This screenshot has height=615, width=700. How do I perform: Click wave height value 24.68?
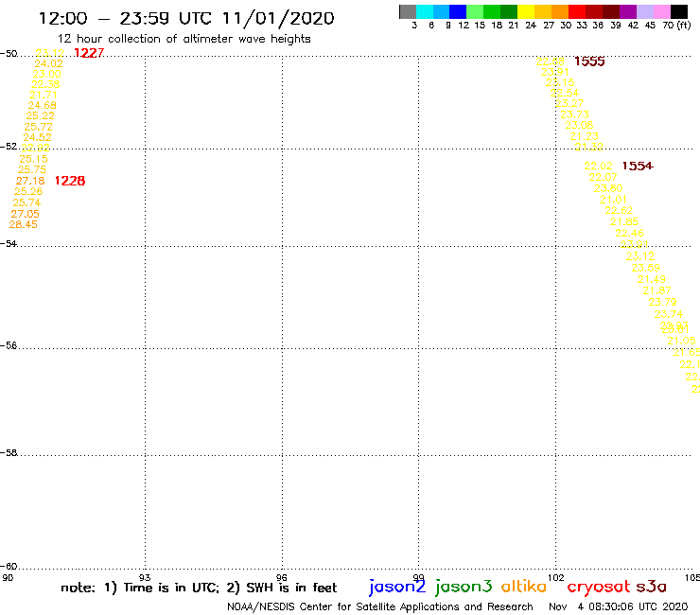point(42,105)
